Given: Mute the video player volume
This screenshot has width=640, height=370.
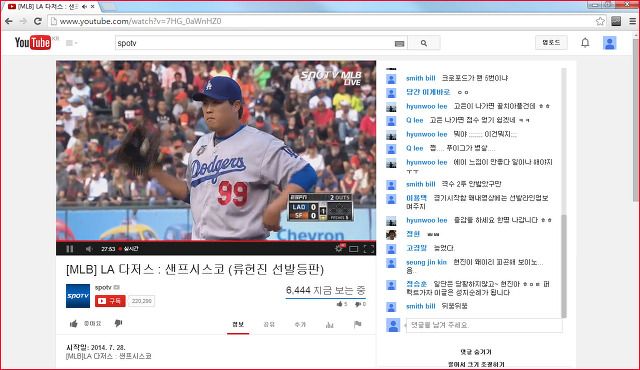Looking at the screenshot, I should (89, 248).
